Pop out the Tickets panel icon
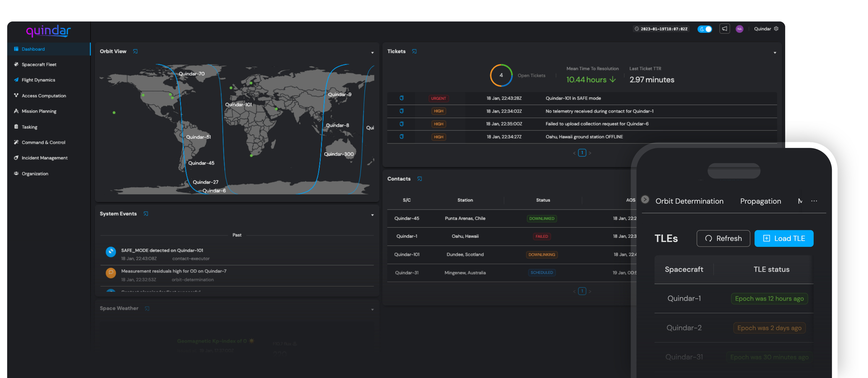The width and height of the screenshot is (868, 378). [414, 51]
